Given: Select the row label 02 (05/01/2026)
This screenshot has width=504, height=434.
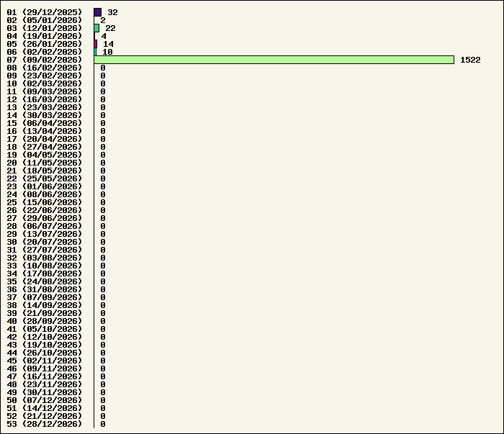Looking at the screenshot, I should pyautogui.click(x=45, y=20).
